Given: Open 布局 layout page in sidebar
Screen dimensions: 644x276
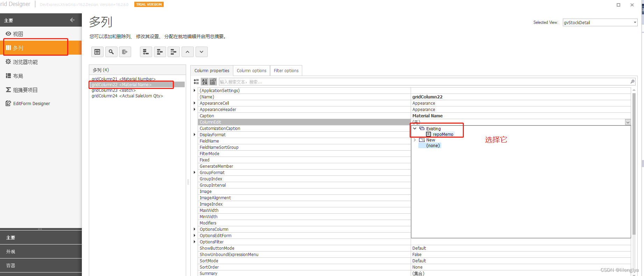Looking at the screenshot, I should pos(41,76).
